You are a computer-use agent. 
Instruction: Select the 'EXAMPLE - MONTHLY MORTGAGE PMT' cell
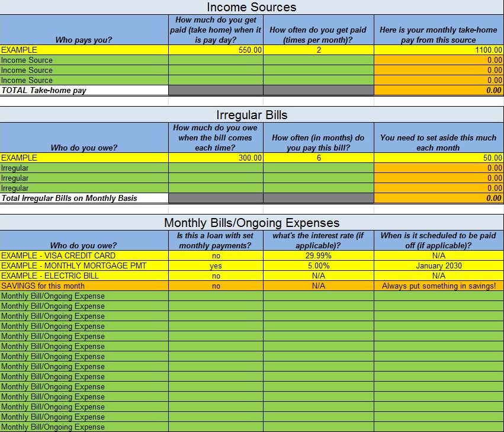coord(84,265)
